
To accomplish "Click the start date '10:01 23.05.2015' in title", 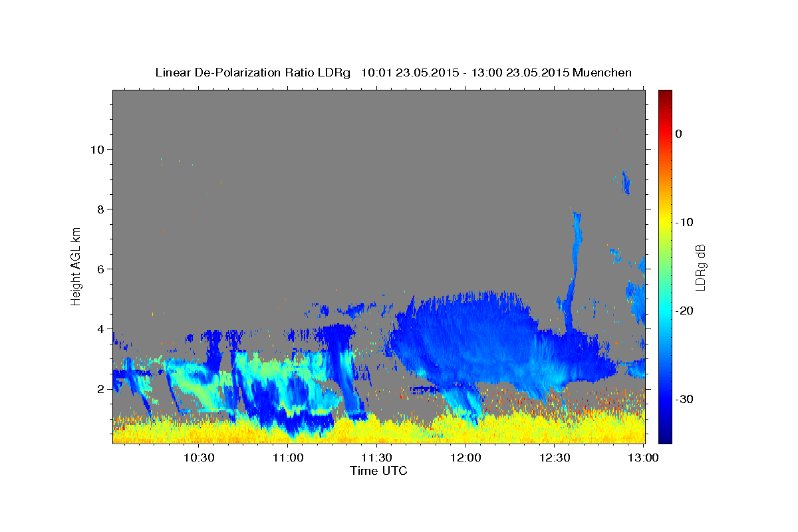I will [x=410, y=72].
